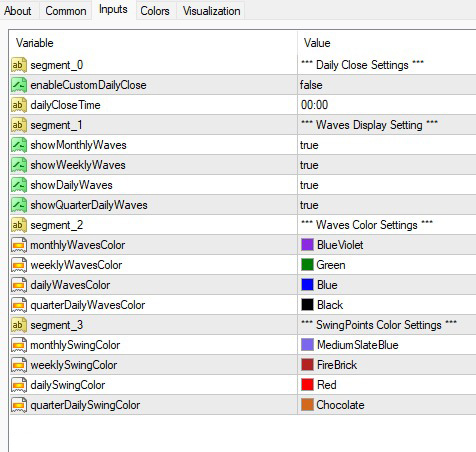Open the About tab
The image size is (476, 452).
tap(18, 11)
